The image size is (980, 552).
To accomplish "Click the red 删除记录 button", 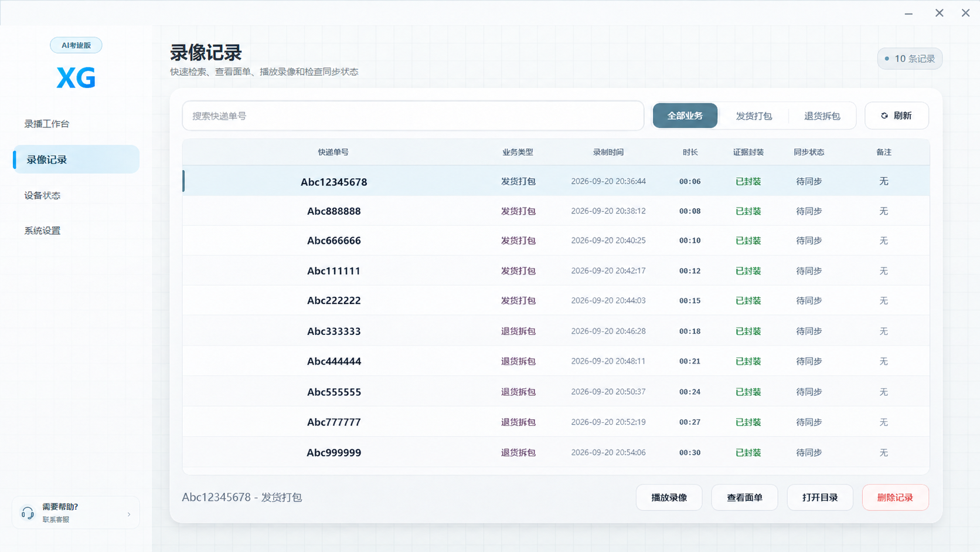I will tap(895, 497).
